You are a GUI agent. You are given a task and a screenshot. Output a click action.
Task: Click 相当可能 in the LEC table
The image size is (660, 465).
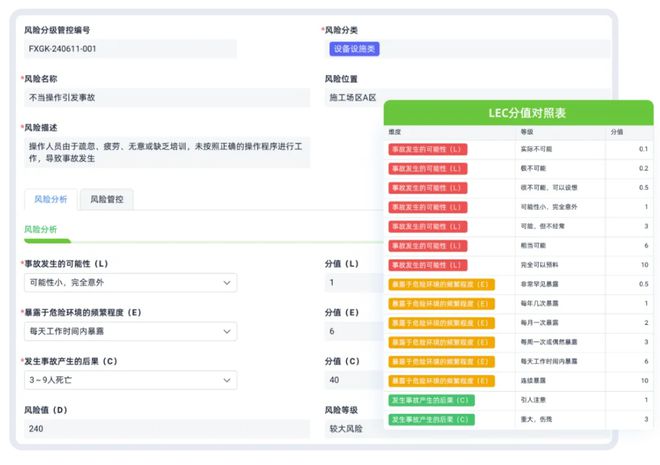pos(533,246)
